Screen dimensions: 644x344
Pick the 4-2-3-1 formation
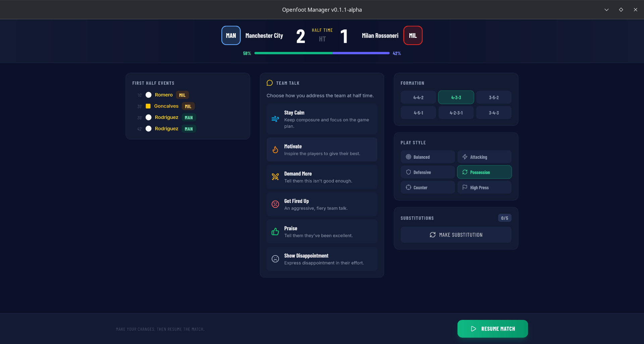pos(456,113)
